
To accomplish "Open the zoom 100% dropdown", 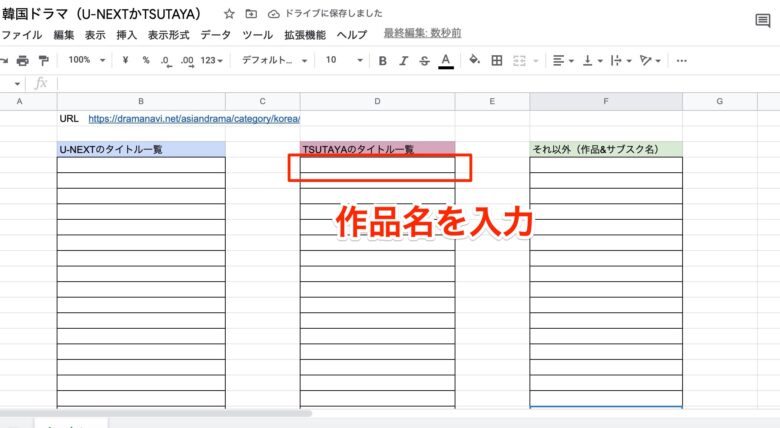I will [x=87, y=60].
